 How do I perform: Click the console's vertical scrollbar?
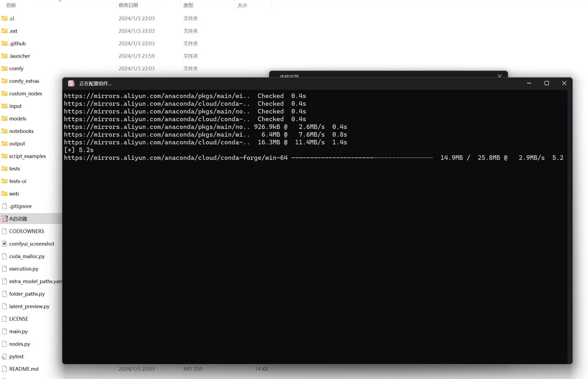(570, 226)
